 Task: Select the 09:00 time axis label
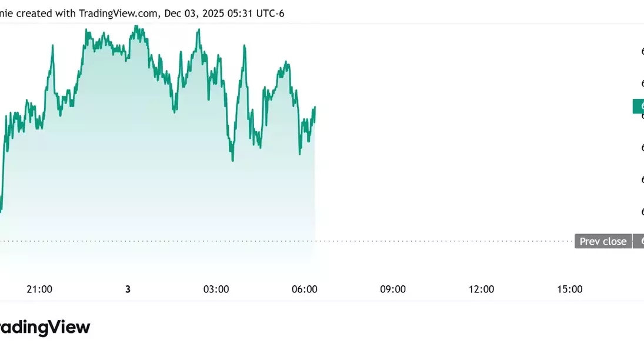[x=393, y=289]
